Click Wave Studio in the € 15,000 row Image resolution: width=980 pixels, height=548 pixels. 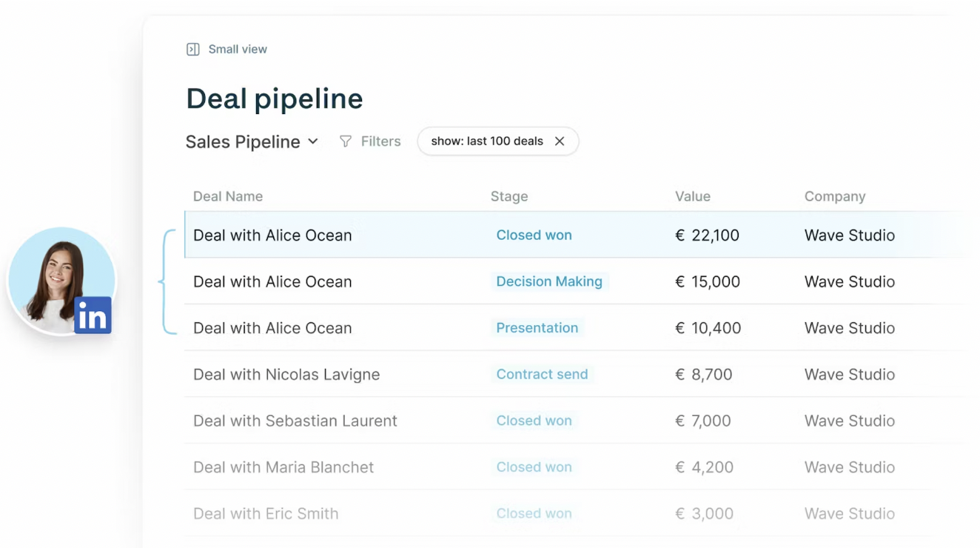pos(850,281)
